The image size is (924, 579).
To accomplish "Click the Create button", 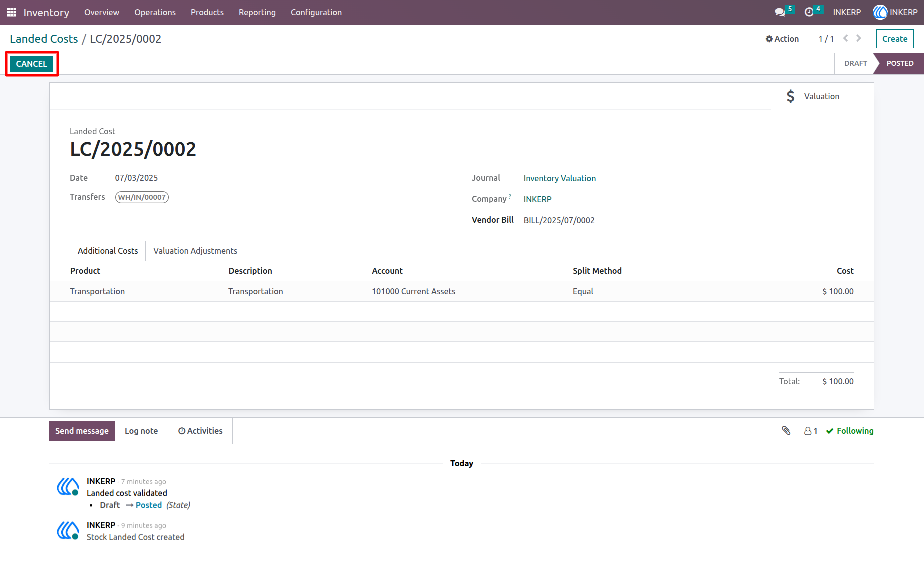I will [895, 39].
